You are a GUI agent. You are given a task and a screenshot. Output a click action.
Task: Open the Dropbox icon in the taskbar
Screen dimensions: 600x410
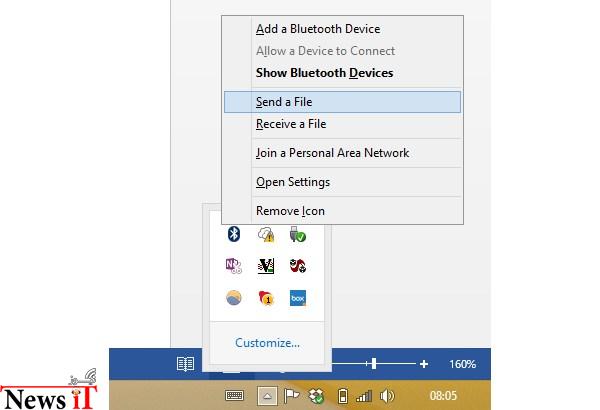click(x=316, y=396)
